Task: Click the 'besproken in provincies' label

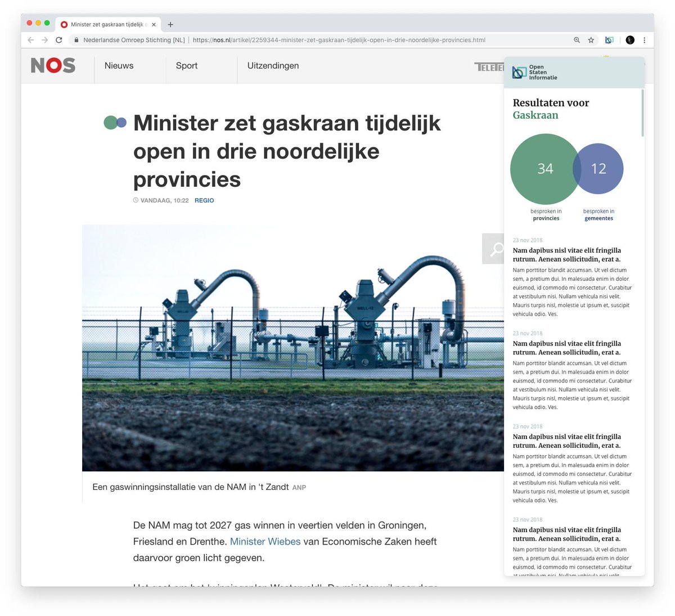Action: click(546, 215)
